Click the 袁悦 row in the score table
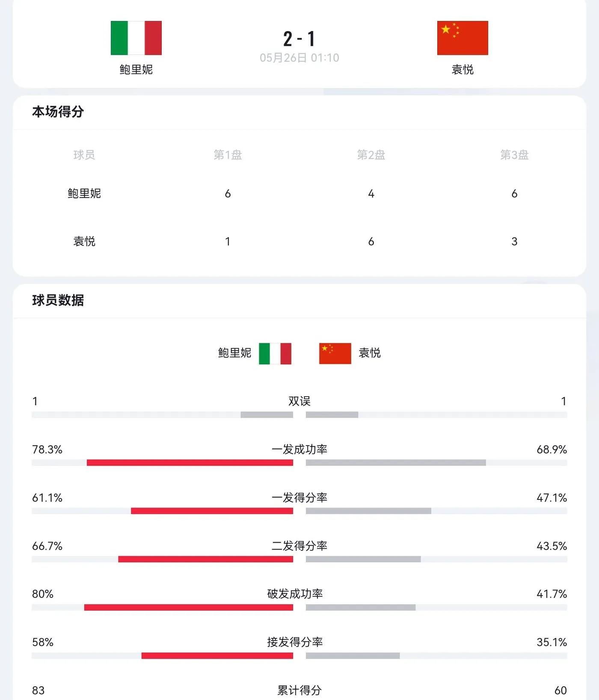599x700 pixels. click(x=299, y=241)
